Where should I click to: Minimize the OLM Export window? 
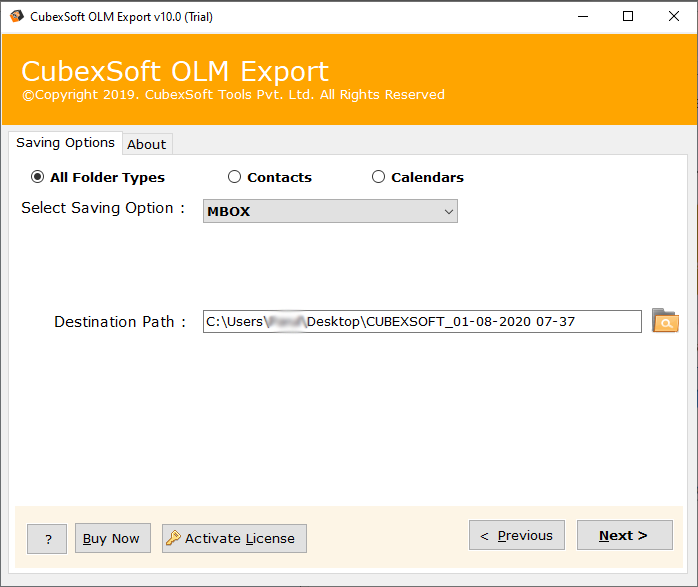click(583, 16)
